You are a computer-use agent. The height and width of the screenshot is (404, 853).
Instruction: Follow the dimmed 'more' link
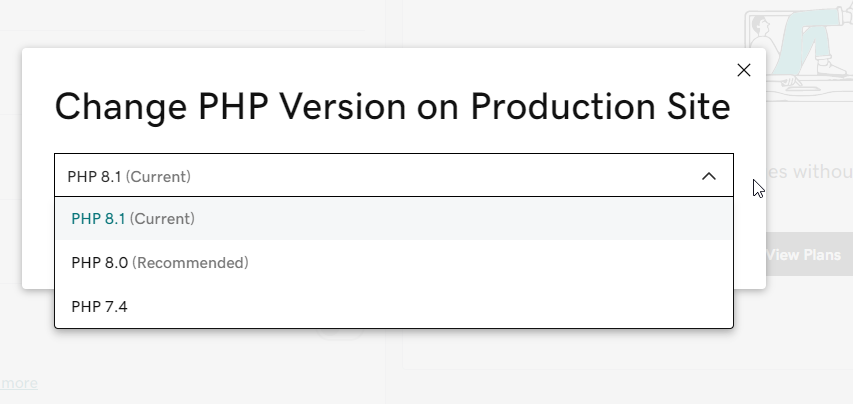19,383
